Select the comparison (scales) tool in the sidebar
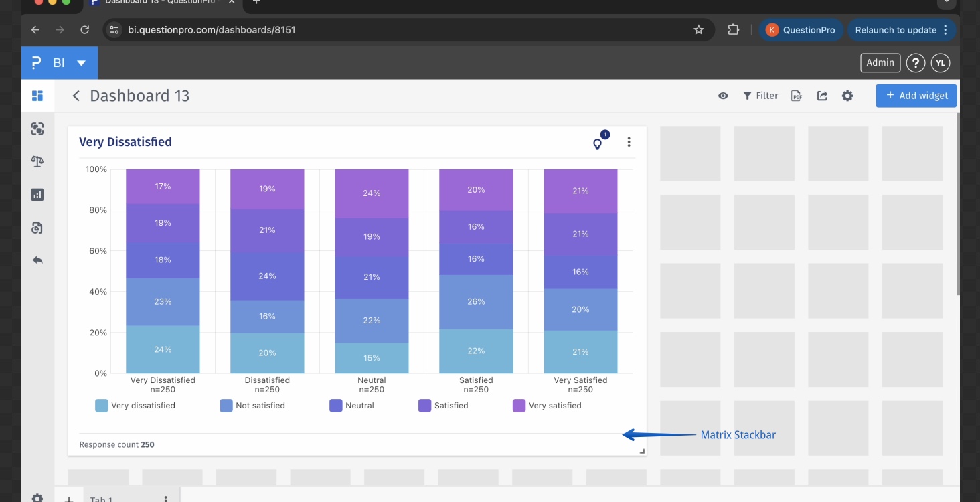Viewport: 980px width, 502px height. [37, 161]
